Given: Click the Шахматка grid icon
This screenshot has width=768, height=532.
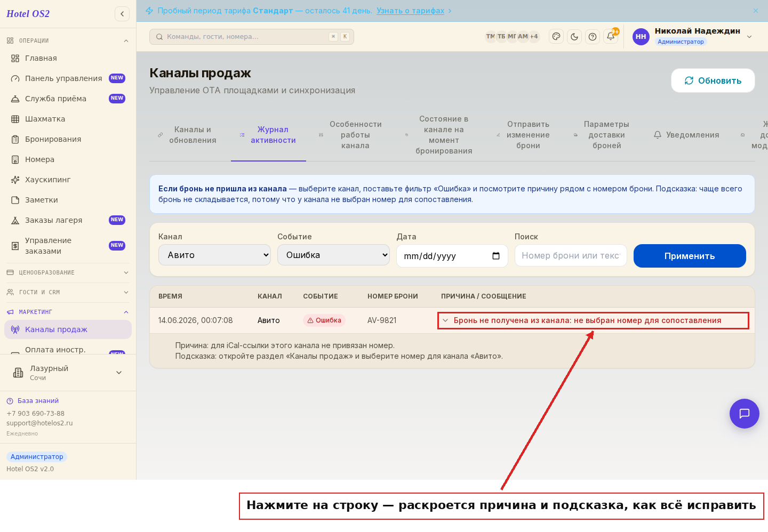Looking at the screenshot, I should coord(15,119).
